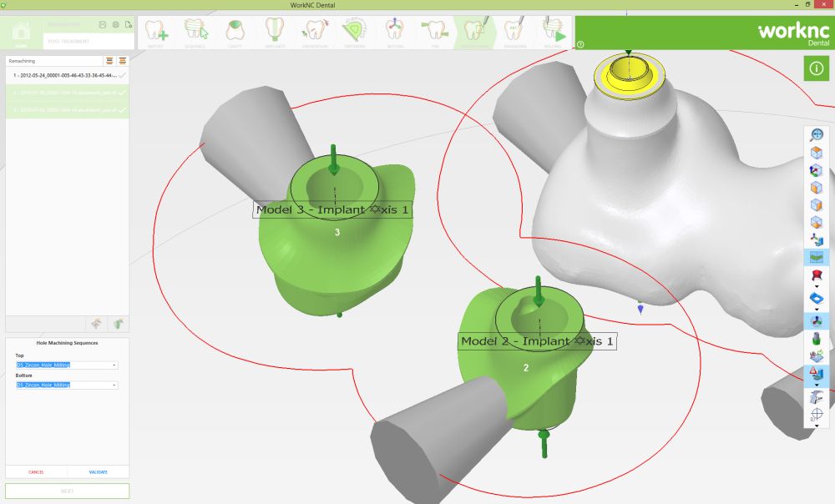Toggle the green disc surface display
The height and width of the screenshot is (504, 835).
coord(817,258)
